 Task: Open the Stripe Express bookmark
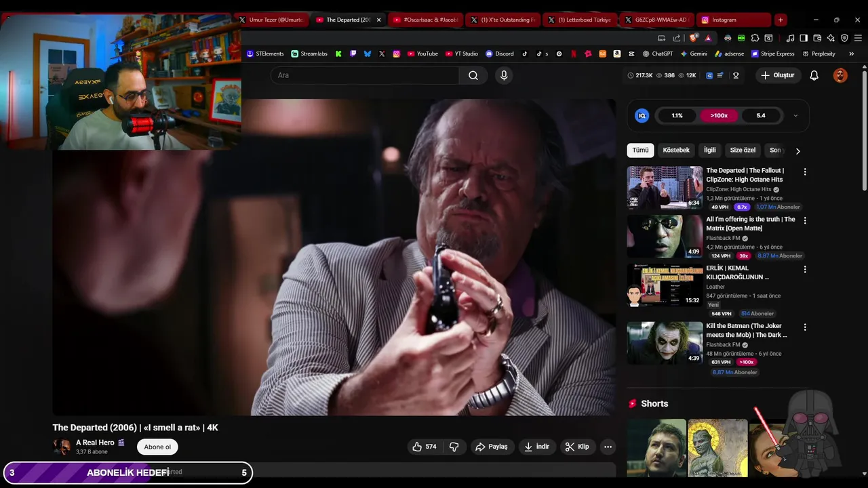point(772,54)
